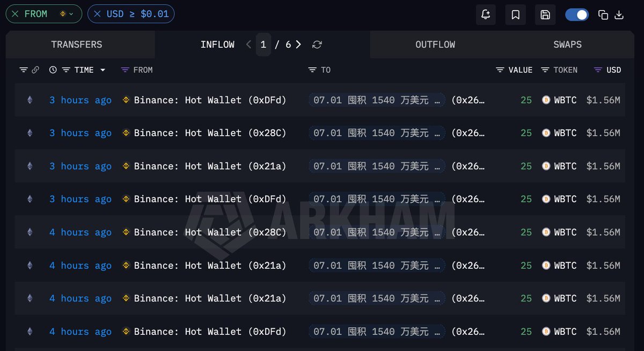Image resolution: width=644 pixels, height=351 pixels.
Task: Open the USD column filter
Action: point(598,70)
